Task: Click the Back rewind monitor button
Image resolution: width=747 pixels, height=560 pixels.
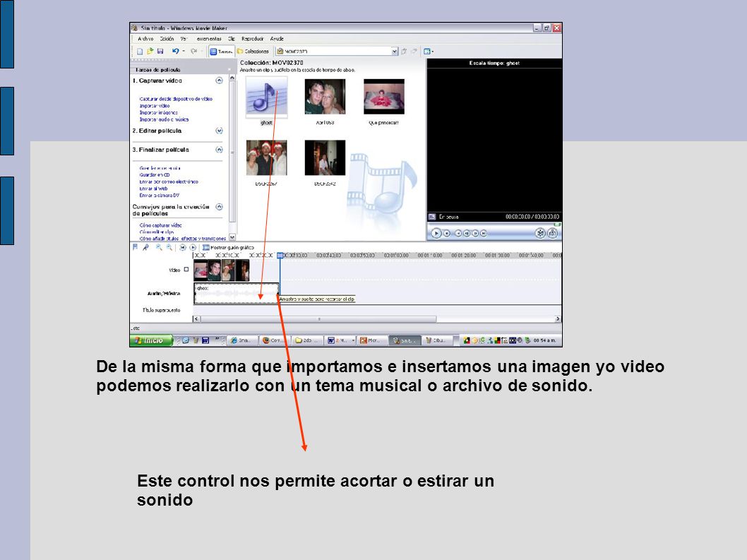Action: (x=458, y=233)
